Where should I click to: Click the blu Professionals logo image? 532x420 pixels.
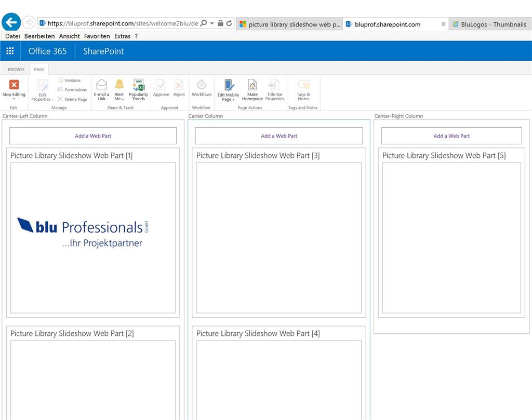(83, 233)
